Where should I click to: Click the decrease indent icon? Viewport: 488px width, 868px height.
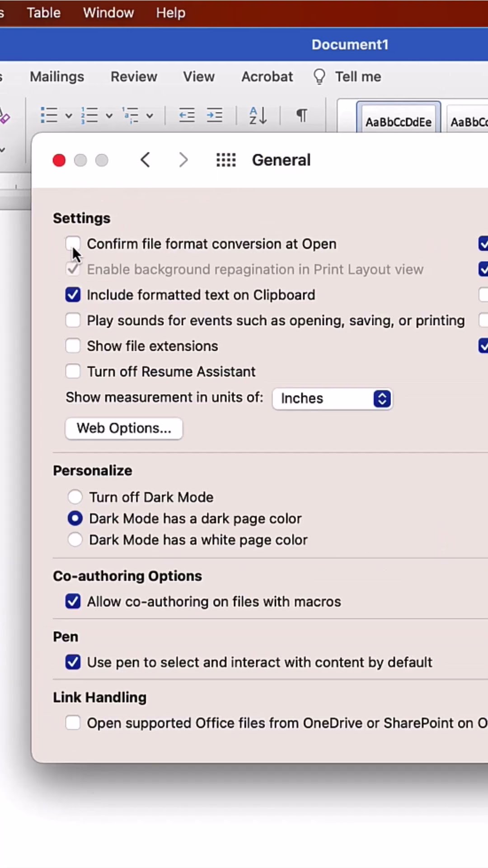(x=187, y=115)
